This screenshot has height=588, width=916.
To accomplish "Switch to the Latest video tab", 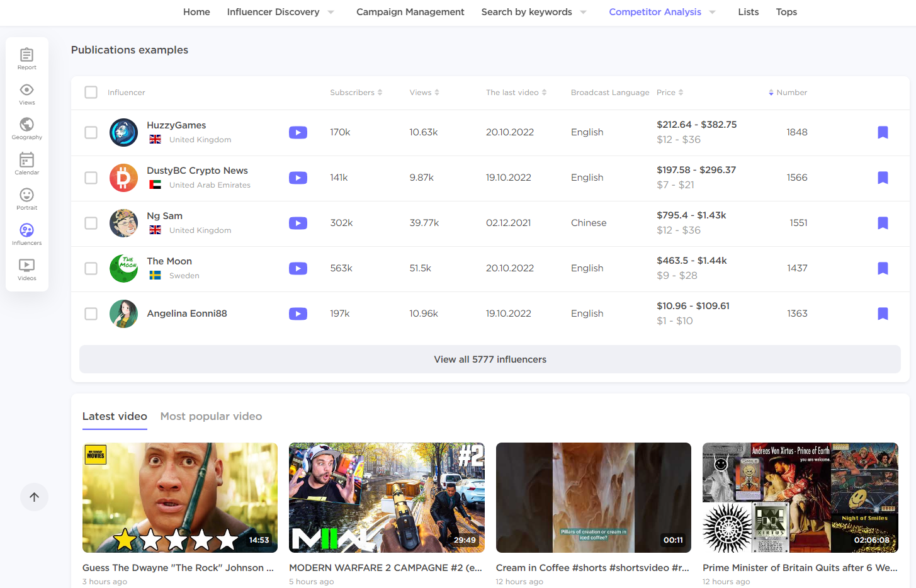I will (x=115, y=416).
